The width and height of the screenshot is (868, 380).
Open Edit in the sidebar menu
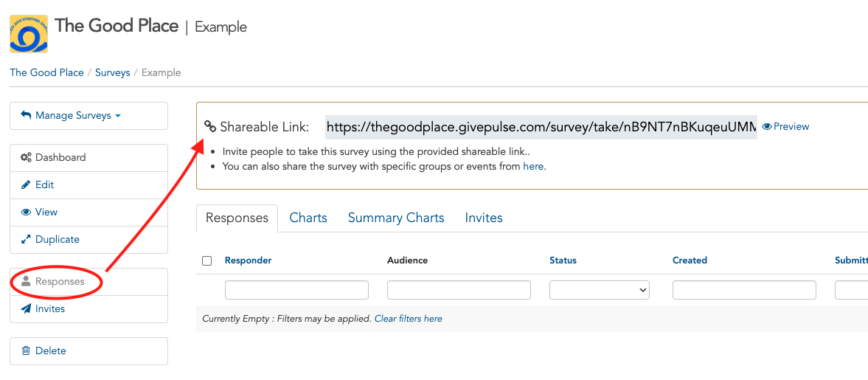[x=88, y=185]
